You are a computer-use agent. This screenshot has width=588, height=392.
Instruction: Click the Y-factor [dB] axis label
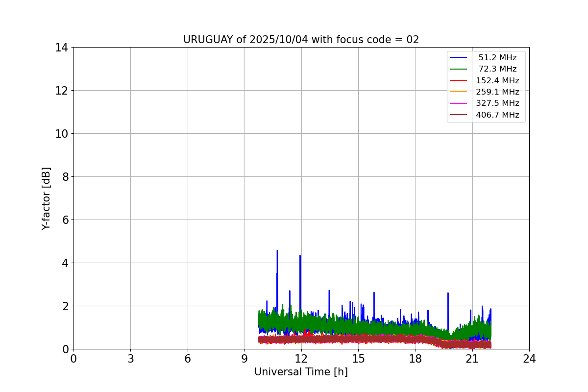pyautogui.click(x=46, y=198)
